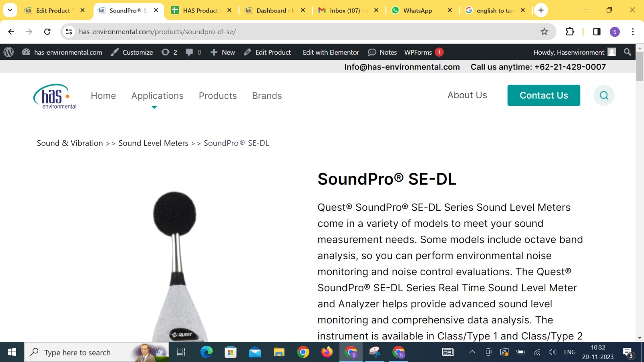Go to the Home nav link
Screen dimensions: 644x362
103,96
